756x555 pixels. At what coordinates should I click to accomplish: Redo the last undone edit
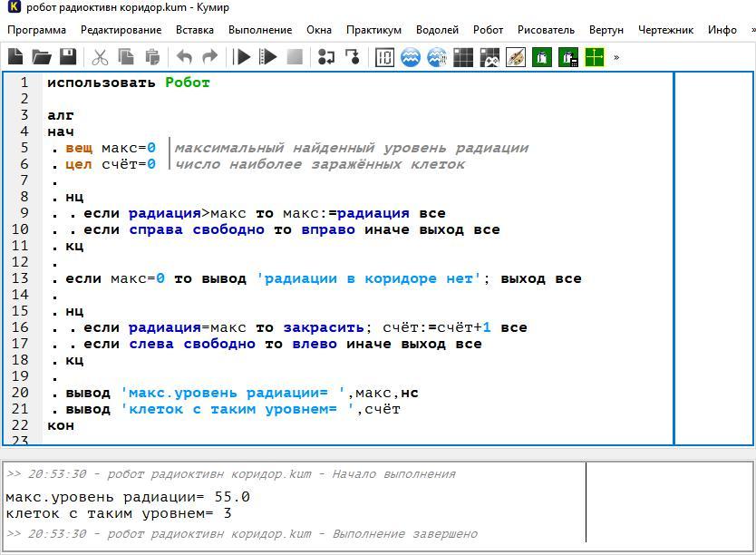[210, 57]
